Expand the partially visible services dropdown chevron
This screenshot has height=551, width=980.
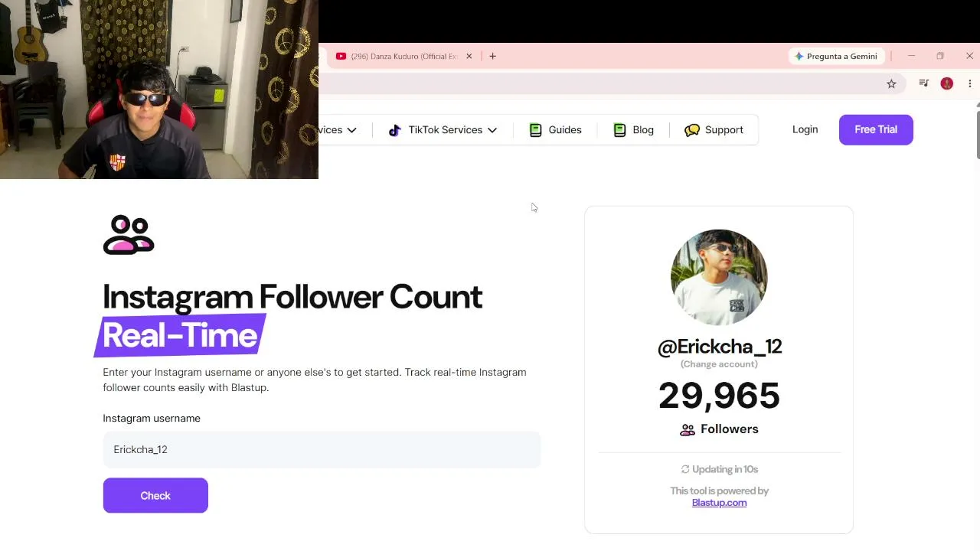(351, 130)
